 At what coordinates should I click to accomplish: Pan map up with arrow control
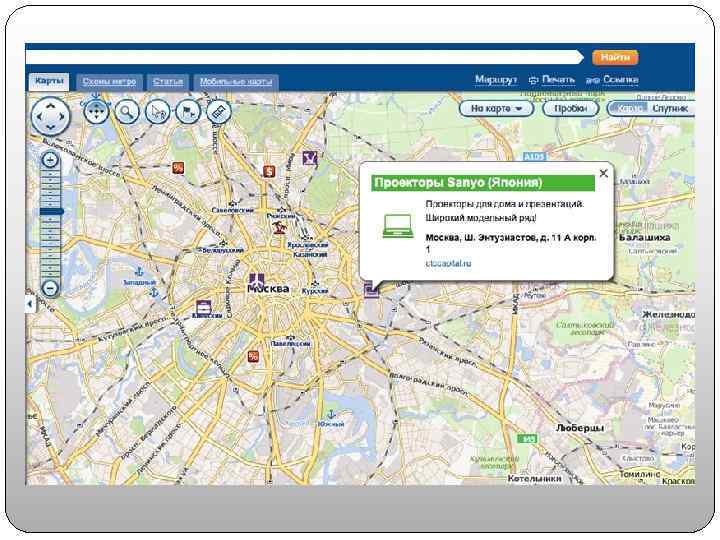click(x=51, y=106)
